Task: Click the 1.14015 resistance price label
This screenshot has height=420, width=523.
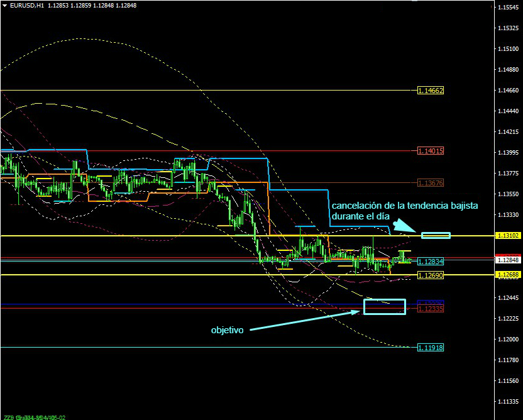Action: [431, 151]
